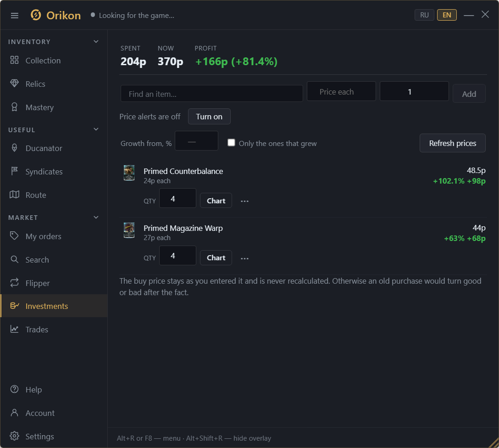Click the Mastery medal icon

14,107
